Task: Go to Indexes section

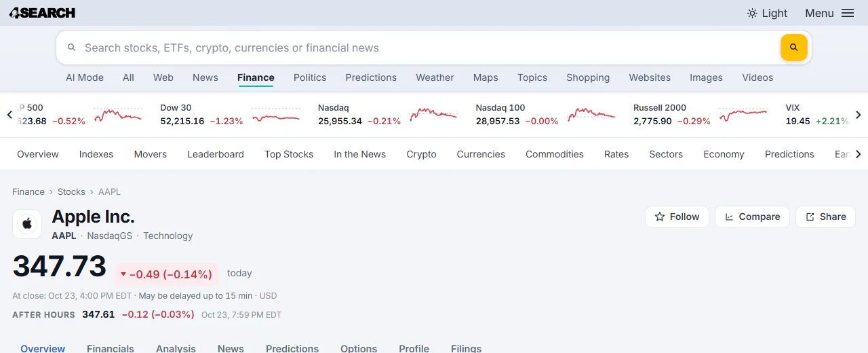Action: click(x=96, y=154)
